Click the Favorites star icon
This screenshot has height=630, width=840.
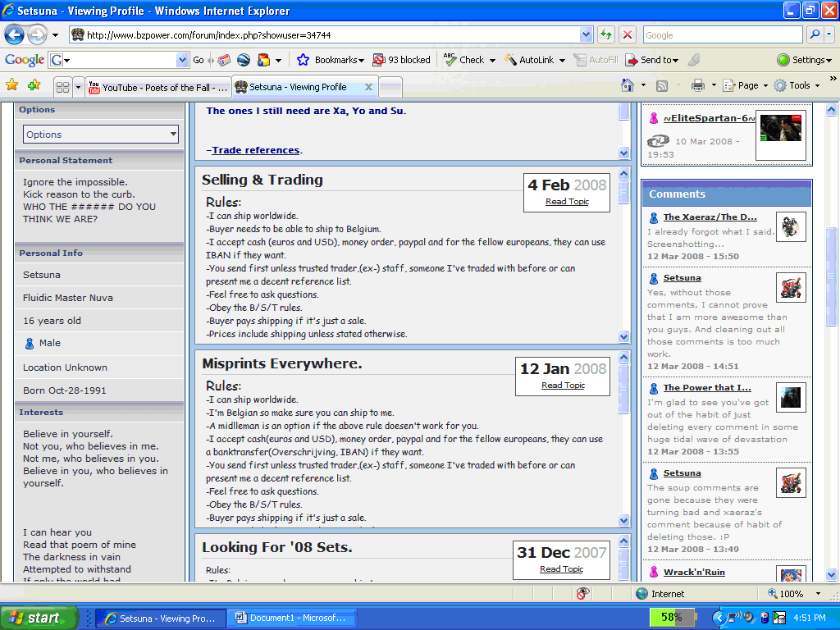coord(11,85)
